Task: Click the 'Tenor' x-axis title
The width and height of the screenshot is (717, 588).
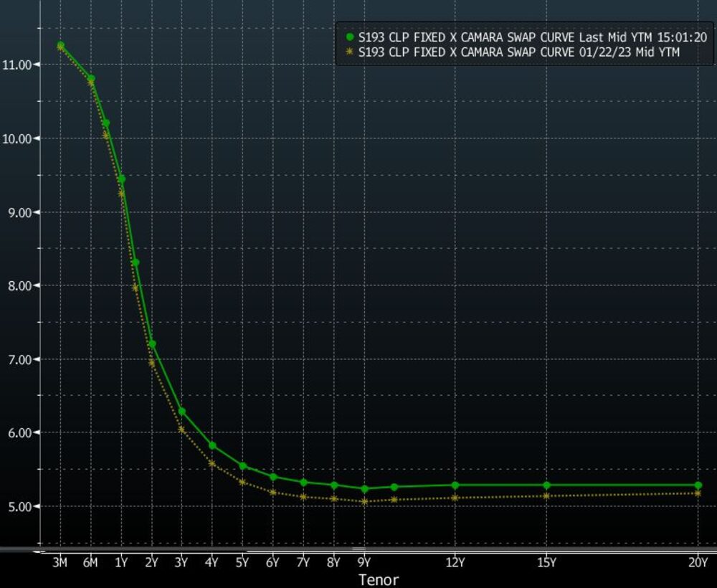Action: pyautogui.click(x=378, y=579)
